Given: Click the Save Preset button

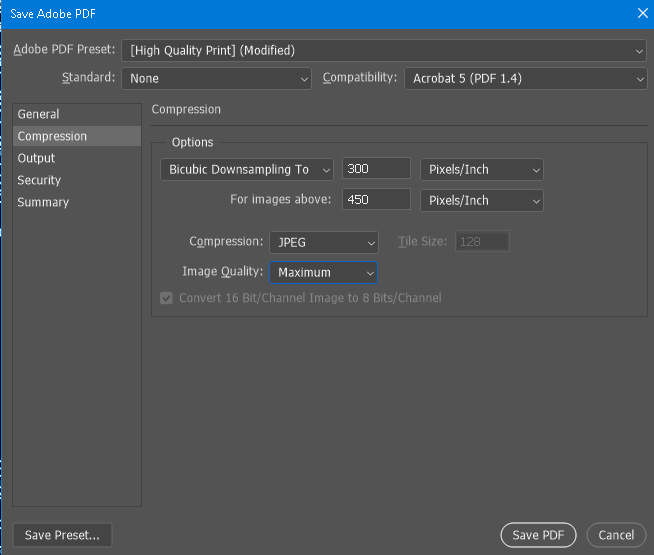Looking at the screenshot, I should point(63,535).
